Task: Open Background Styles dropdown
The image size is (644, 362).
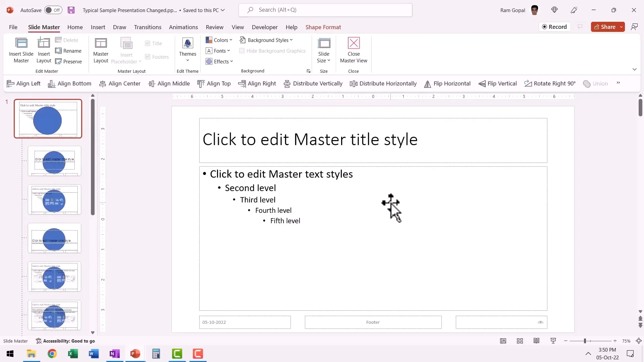Action: (x=266, y=40)
